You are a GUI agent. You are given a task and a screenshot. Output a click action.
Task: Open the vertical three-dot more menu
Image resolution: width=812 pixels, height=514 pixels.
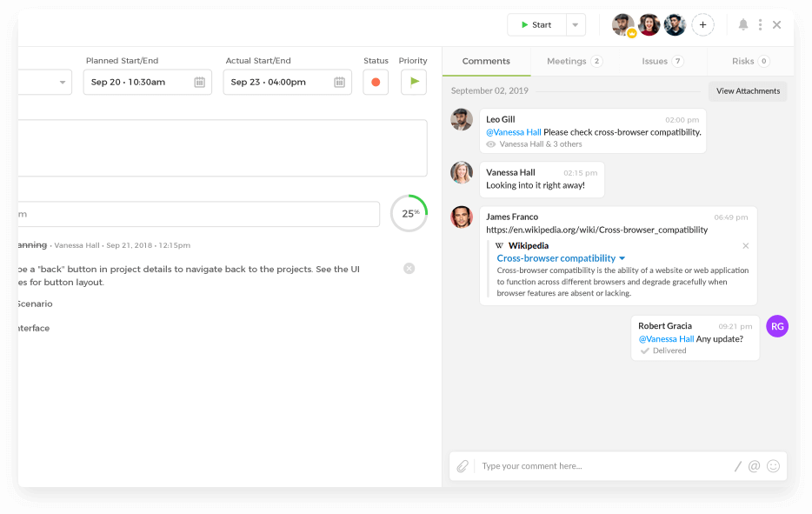(x=760, y=24)
